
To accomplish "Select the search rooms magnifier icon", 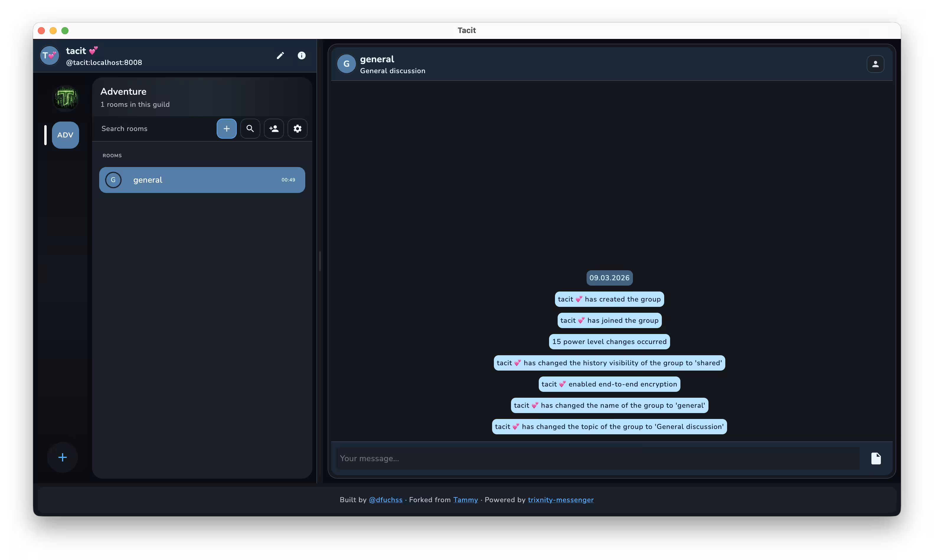I will pos(250,128).
